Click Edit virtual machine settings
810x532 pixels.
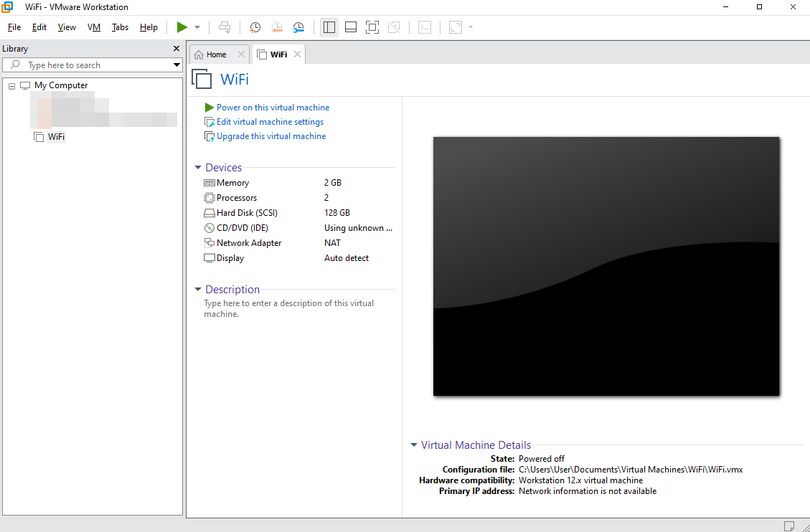pos(270,122)
